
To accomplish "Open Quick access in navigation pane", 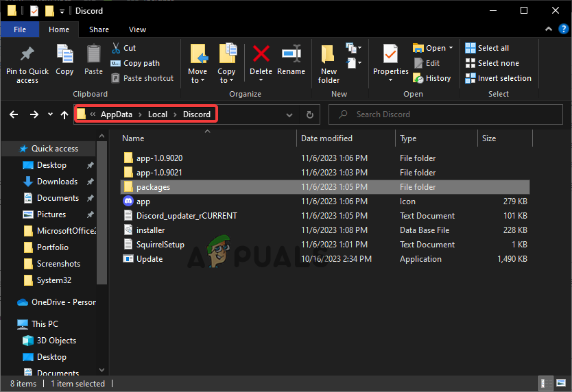I will click(x=49, y=149).
